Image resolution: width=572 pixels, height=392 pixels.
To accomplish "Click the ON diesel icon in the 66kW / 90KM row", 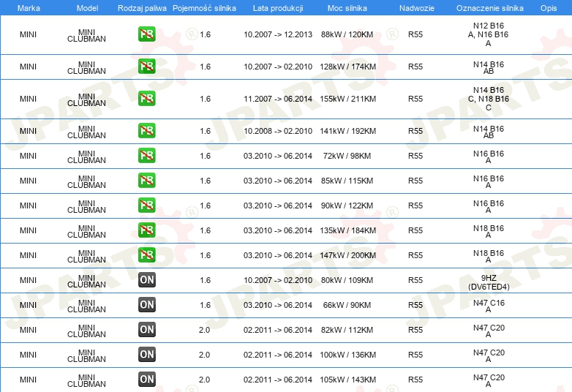I will click(146, 305).
